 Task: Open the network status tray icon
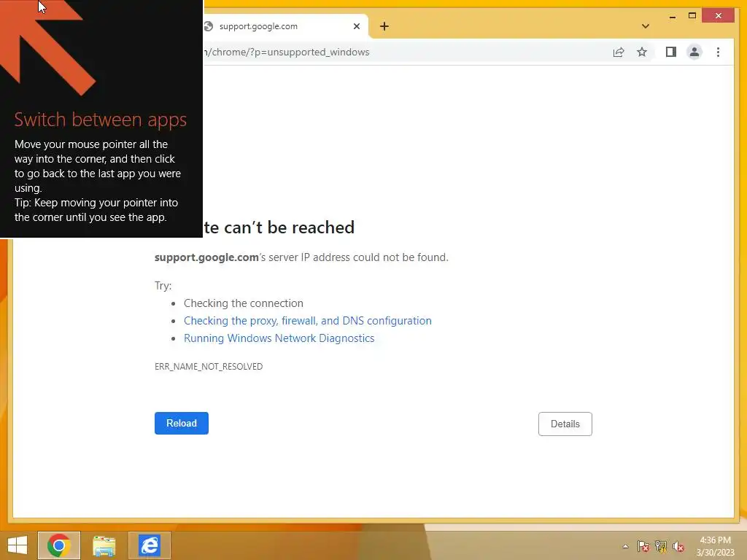pyautogui.click(x=661, y=546)
